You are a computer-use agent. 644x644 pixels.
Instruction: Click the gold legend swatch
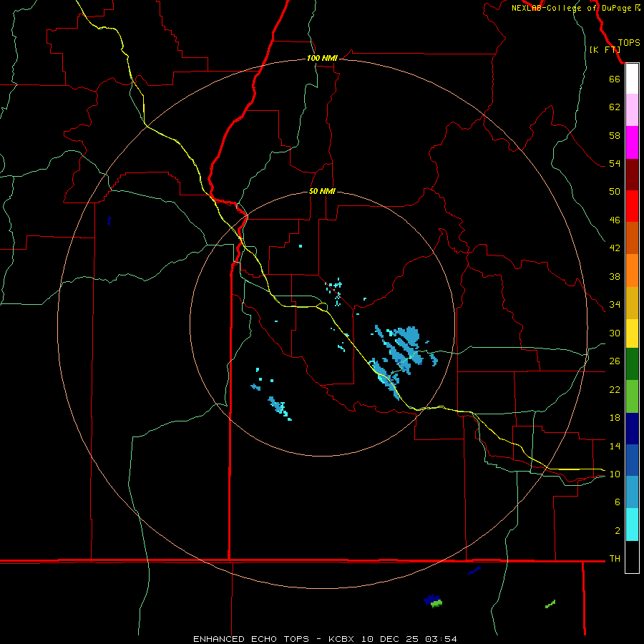(x=632, y=303)
